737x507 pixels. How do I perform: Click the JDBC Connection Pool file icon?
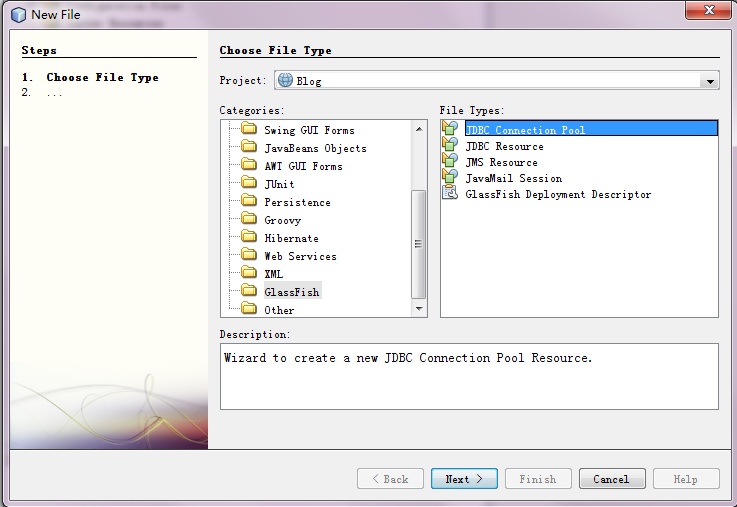click(450, 128)
